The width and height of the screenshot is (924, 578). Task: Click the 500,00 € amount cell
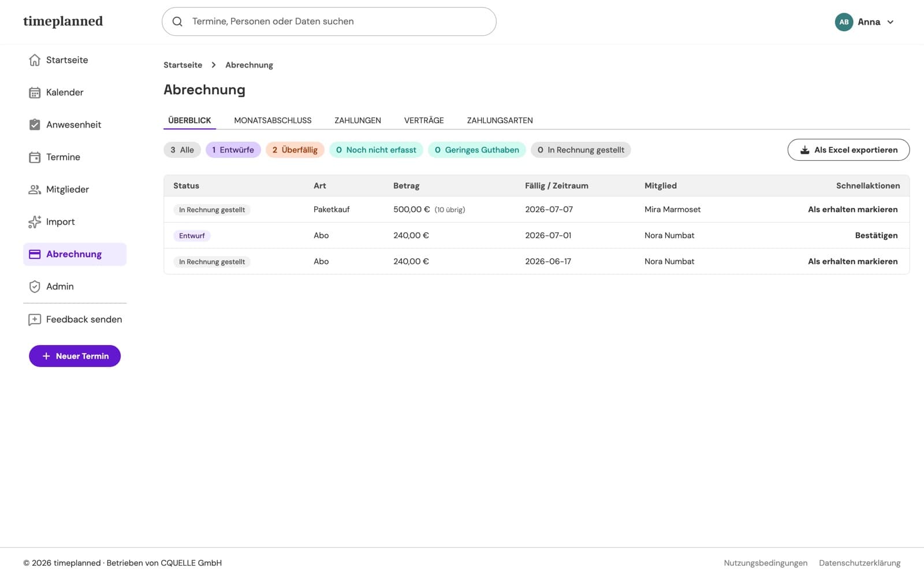click(x=411, y=210)
